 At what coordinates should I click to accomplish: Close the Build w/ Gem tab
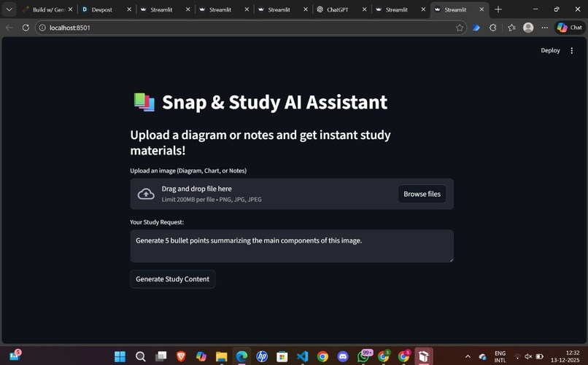(70, 9)
